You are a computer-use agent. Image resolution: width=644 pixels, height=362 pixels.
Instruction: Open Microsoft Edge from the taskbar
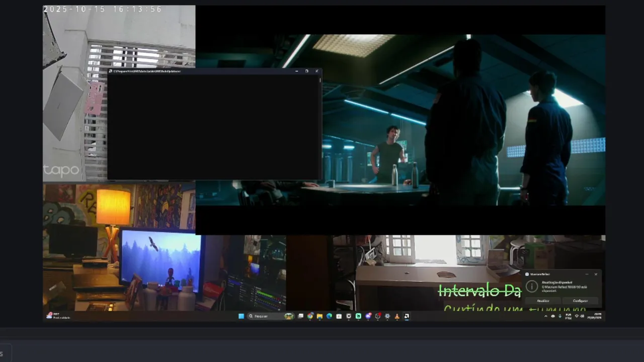pyautogui.click(x=329, y=316)
